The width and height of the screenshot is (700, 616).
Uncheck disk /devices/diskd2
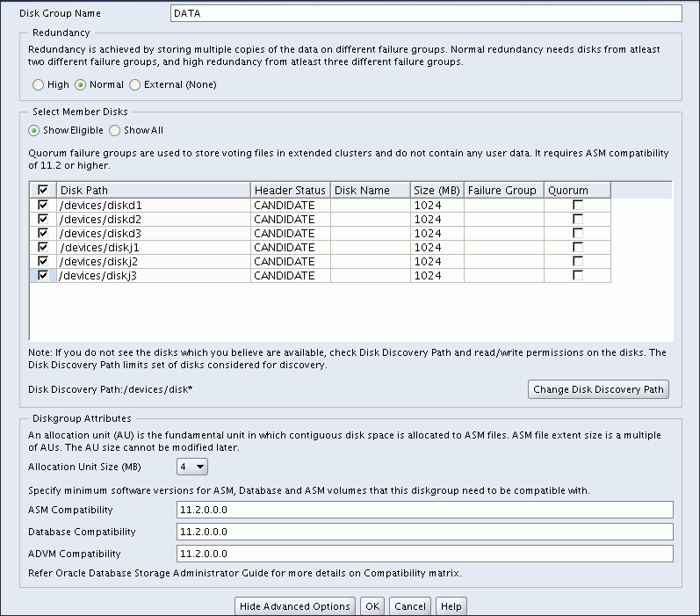(43, 219)
